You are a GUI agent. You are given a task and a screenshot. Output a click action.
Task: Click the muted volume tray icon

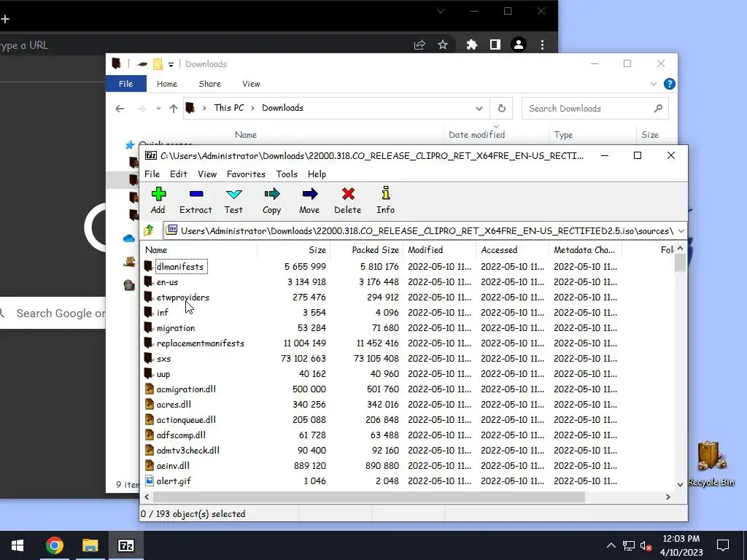(646, 546)
